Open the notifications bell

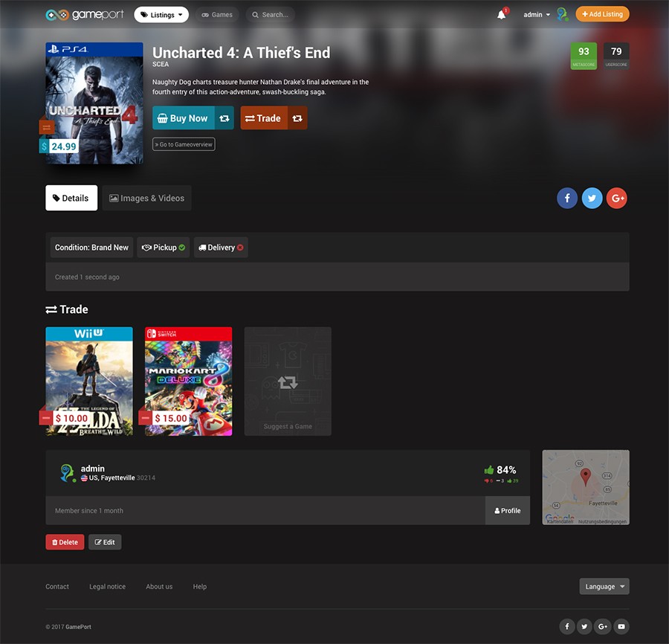502,15
